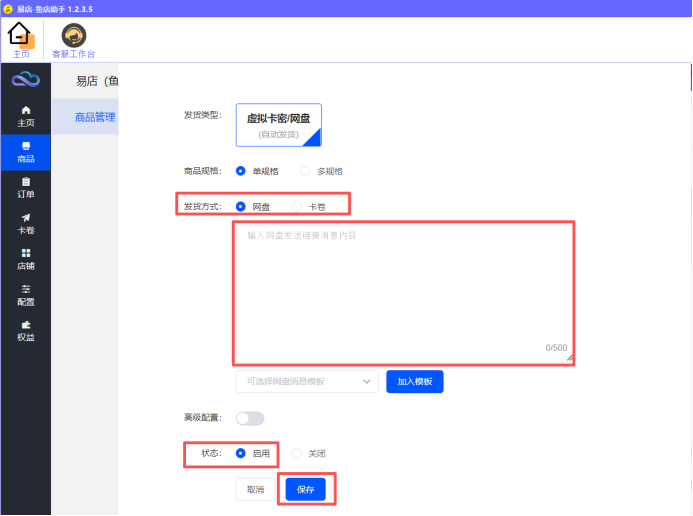Image resolution: width=693 pixels, height=516 pixels.
Task: Focus the 网盘 link message textarea
Action: pyautogui.click(x=404, y=293)
